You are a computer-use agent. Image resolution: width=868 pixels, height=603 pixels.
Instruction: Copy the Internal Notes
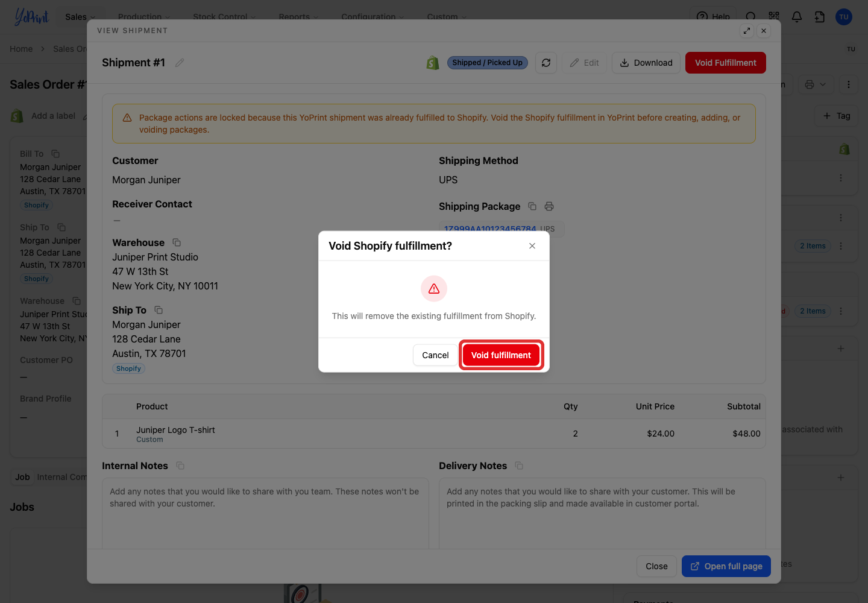180,466
